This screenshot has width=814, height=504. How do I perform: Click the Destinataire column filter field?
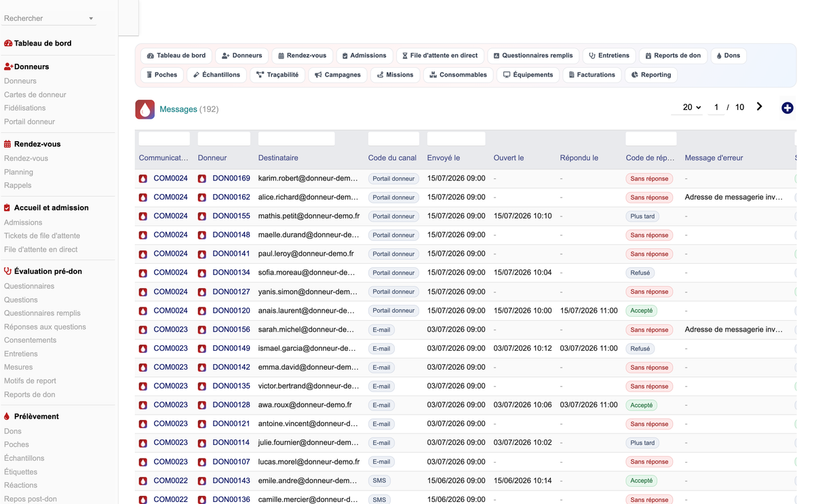pyautogui.click(x=296, y=139)
